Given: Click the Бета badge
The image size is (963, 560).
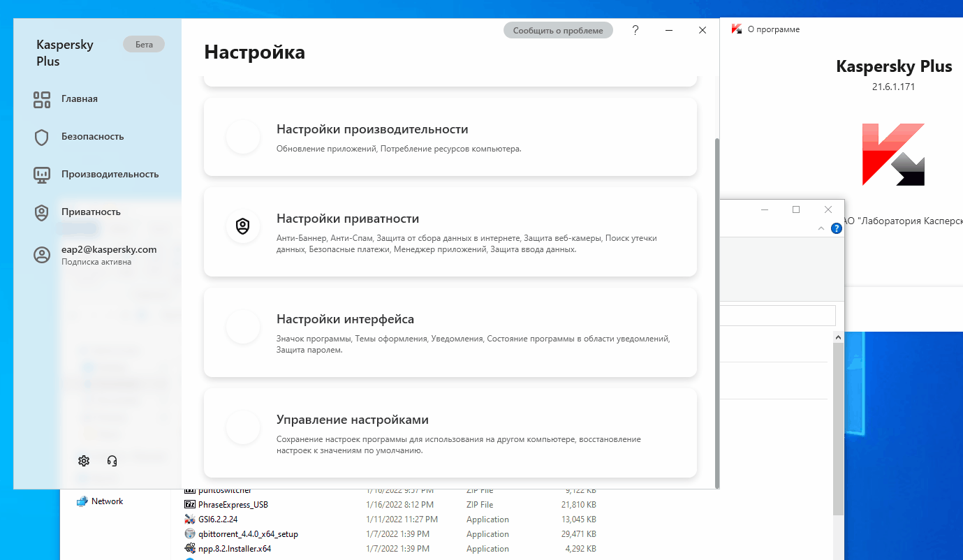Looking at the screenshot, I should [144, 44].
